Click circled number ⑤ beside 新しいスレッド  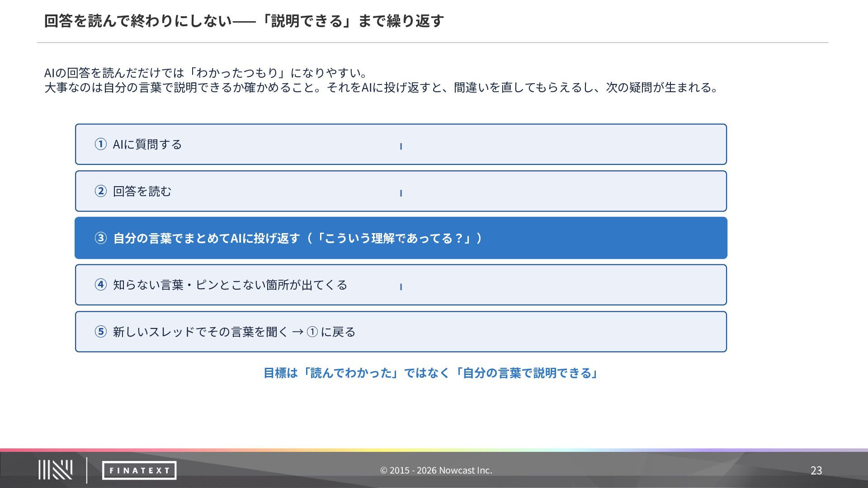pyautogui.click(x=100, y=332)
